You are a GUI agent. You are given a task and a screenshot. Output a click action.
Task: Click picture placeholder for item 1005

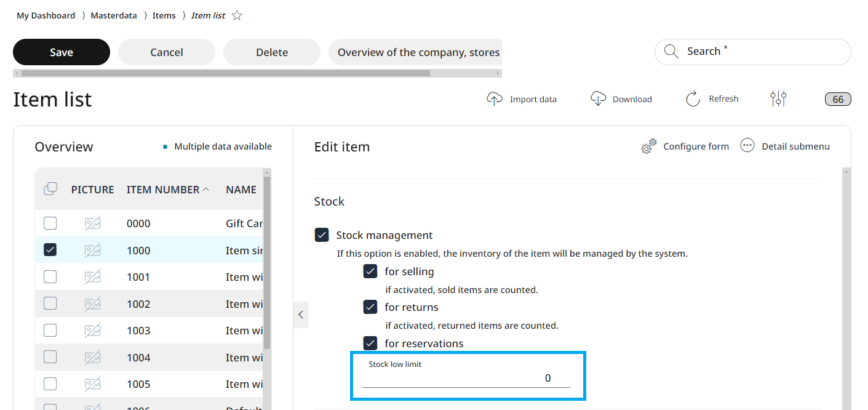92,384
